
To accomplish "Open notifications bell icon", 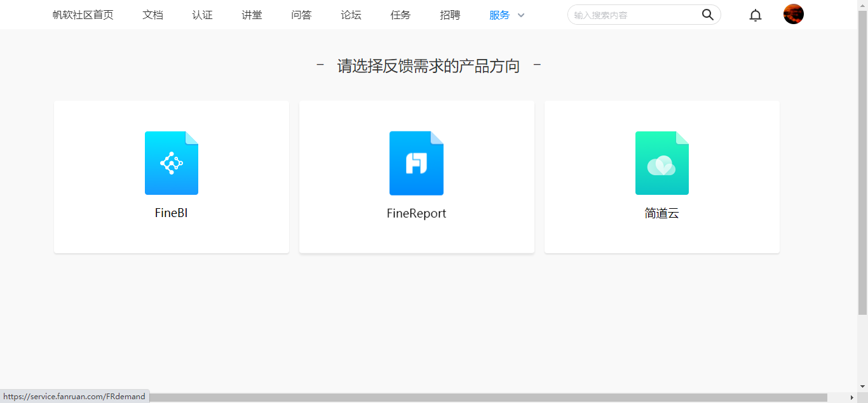I will point(756,15).
